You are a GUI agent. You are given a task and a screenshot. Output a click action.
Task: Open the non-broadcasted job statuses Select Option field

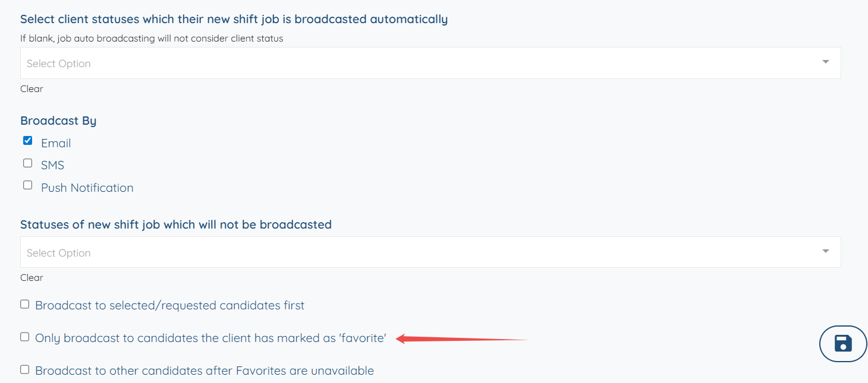tap(416, 252)
